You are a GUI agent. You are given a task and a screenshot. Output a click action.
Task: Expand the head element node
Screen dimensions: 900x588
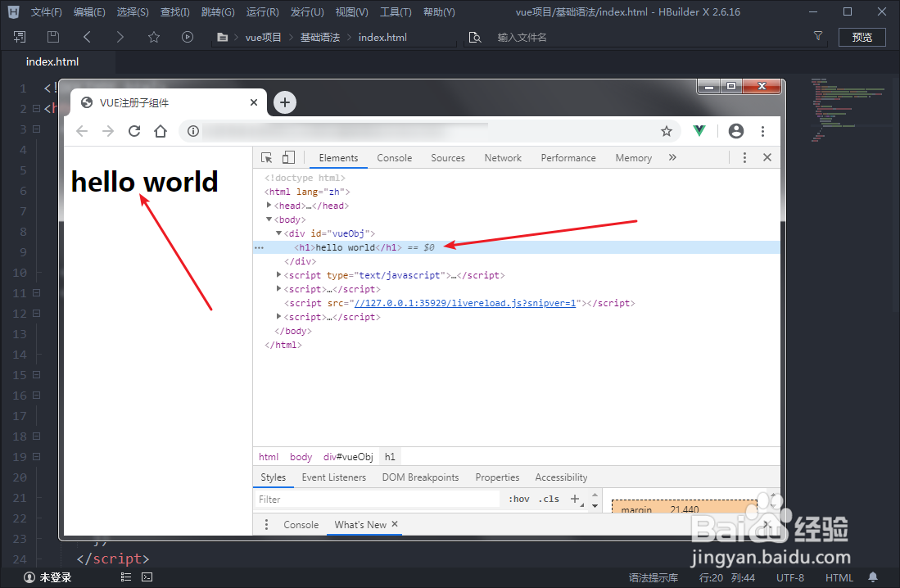[269, 205]
